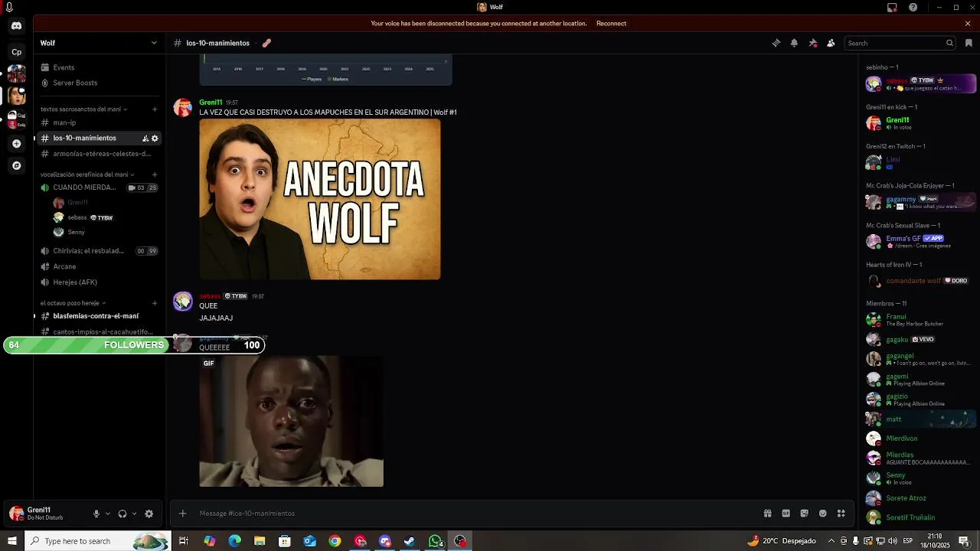Collapse textos sacrosanctos del maní category
The width and height of the screenshot is (980, 551).
pos(83,109)
